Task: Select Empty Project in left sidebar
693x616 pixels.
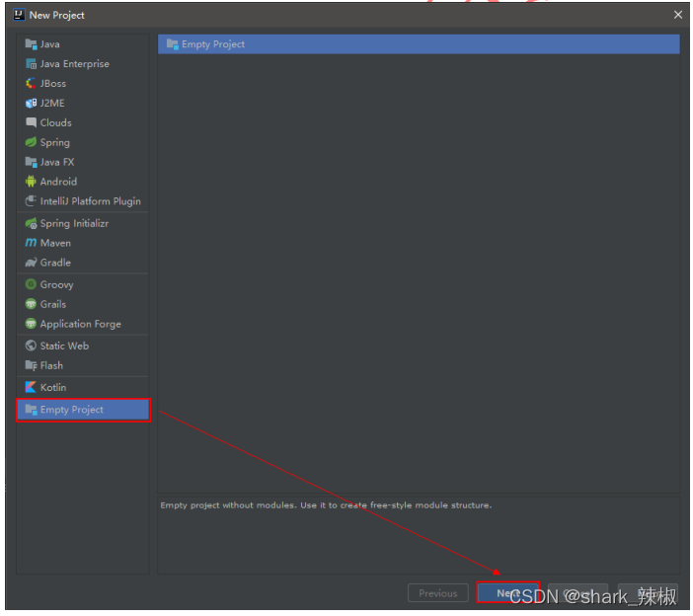Action: tap(71, 410)
